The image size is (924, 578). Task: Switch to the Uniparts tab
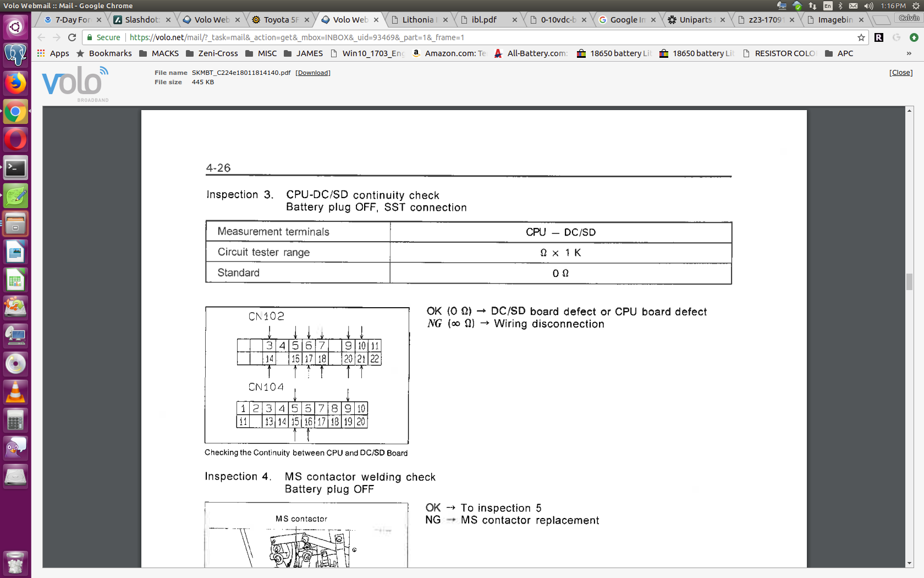(696, 19)
